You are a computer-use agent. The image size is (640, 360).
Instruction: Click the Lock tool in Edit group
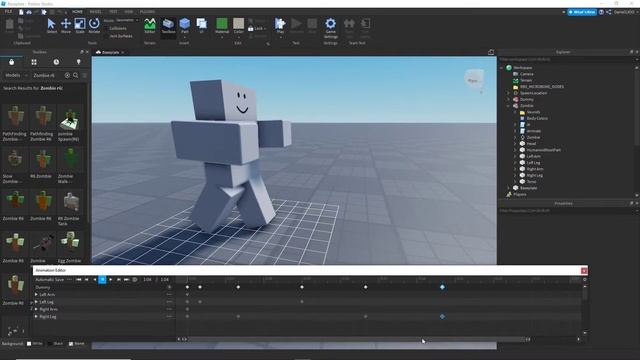[x=256, y=29]
